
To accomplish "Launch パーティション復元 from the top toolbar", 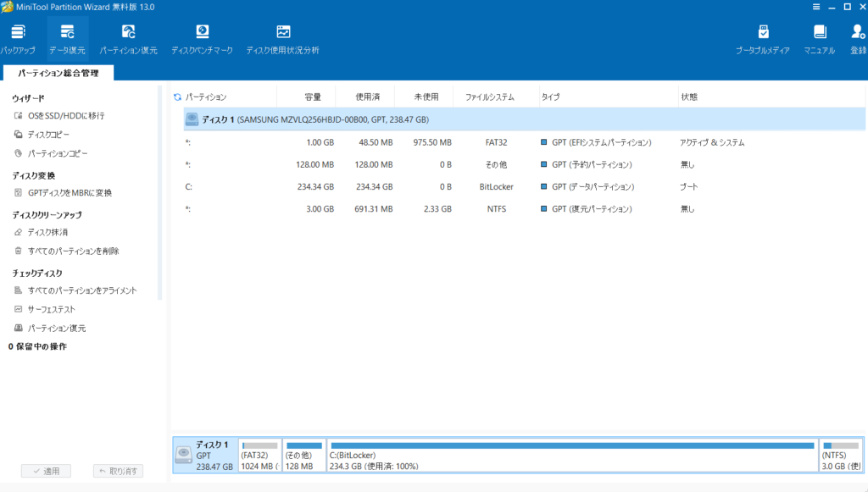I will point(128,38).
